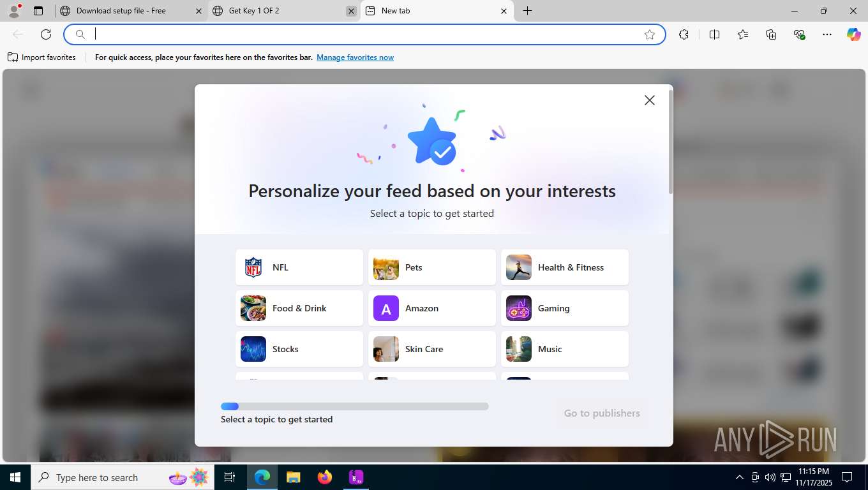This screenshot has width=868, height=490.
Task: Click the Meet Now camera tray icon
Action: point(755,477)
